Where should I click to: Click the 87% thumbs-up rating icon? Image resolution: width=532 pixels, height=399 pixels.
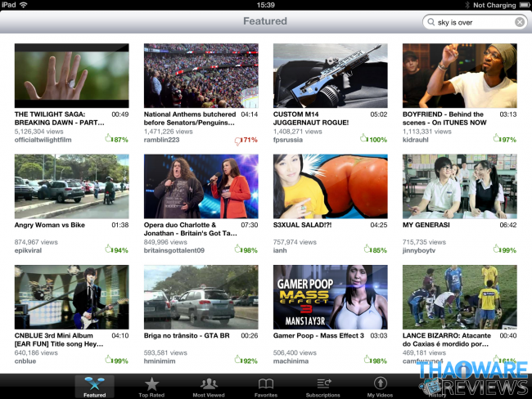pos(109,138)
